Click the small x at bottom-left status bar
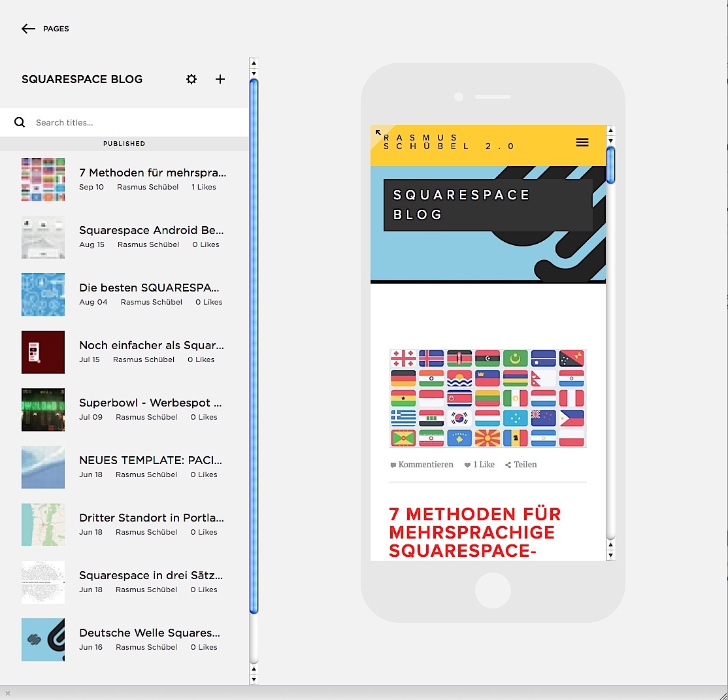 [x=7, y=693]
